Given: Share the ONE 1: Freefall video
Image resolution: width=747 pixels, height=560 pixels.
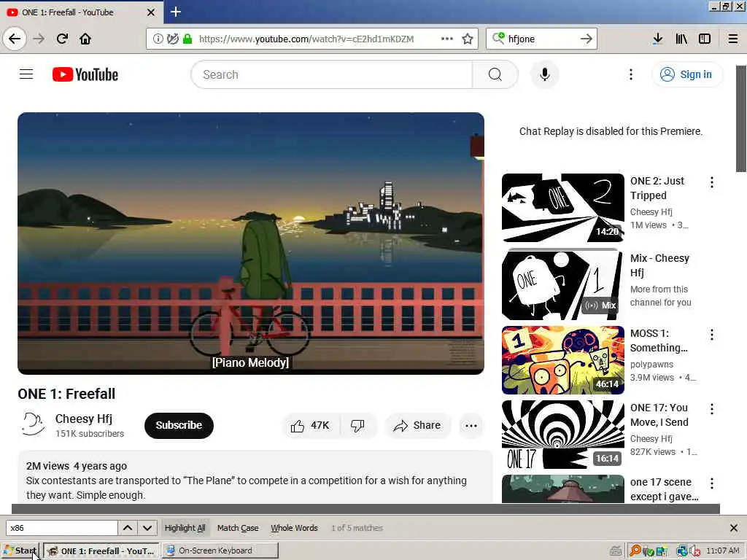Looking at the screenshot, I should tap(417, 425).
